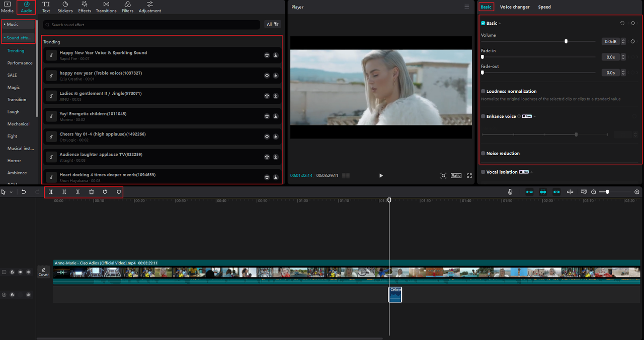The image size is (644, 340).
Task: Download Cheers Yay 01-4 high applause
Action: point(276,137)
